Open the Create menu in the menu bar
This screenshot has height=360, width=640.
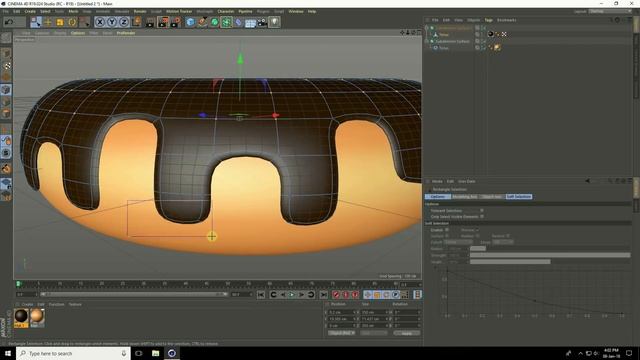point(30,11)
